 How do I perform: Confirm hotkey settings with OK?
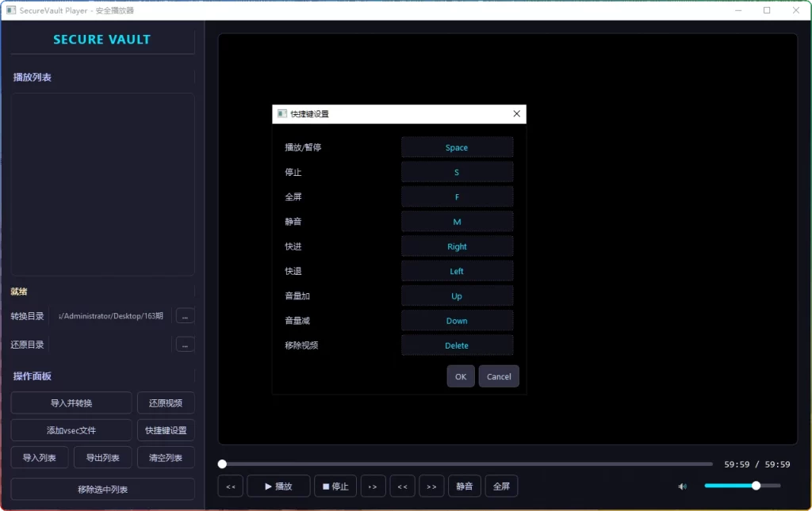pos(461,376)
